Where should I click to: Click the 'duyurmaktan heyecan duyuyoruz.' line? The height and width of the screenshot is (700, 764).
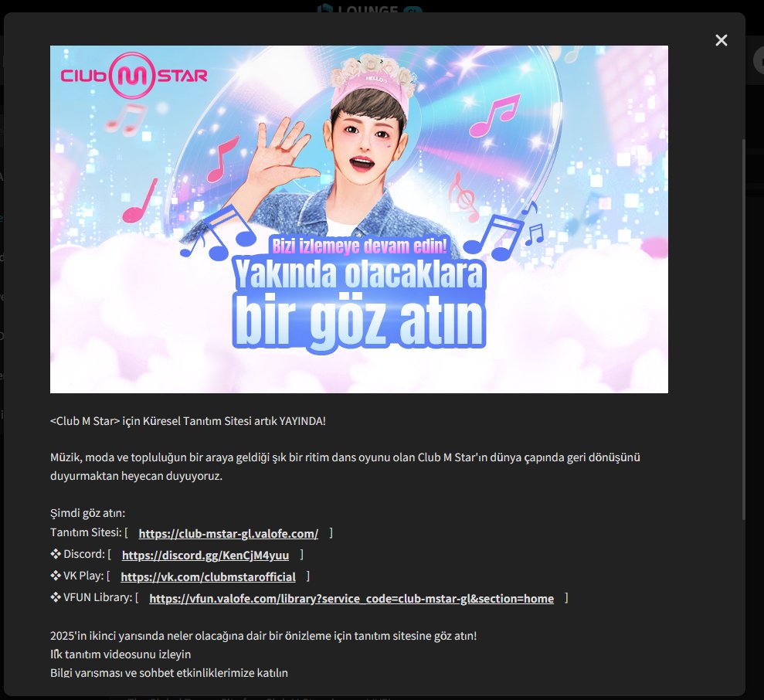[137, 476]
